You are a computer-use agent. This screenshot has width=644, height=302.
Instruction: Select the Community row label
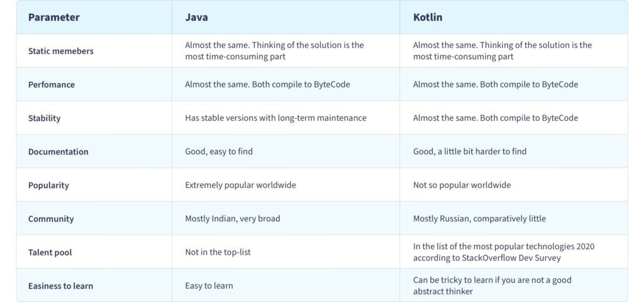(x=51, y=219)
